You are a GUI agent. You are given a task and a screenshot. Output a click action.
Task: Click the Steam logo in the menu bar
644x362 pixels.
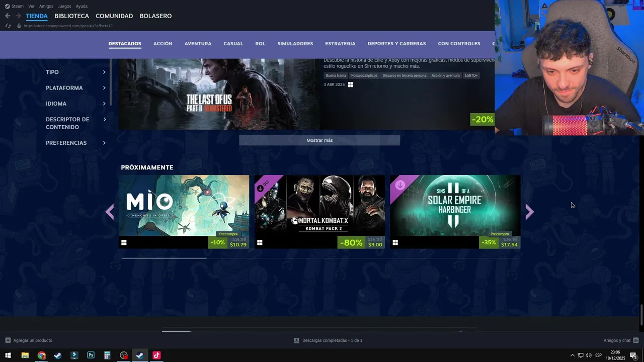(7, 6)
